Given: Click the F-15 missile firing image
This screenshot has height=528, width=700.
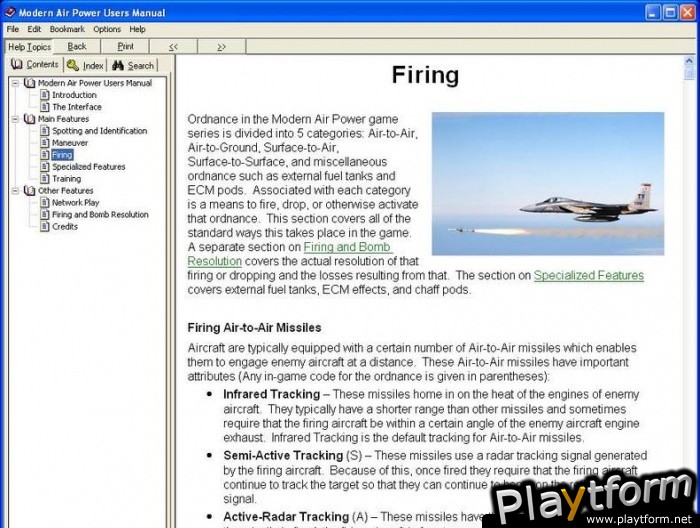Looking at the screenshot, I should tap(548, 183).
